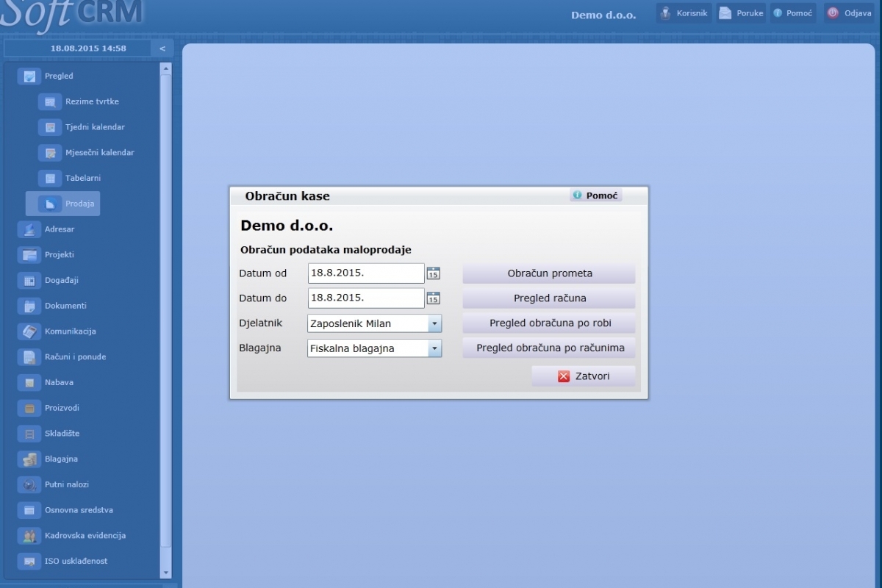Click the Demo d.o.o. header text
Image resolution: width=882 pixels, height=588 pixels.
[x=603, y=15]
